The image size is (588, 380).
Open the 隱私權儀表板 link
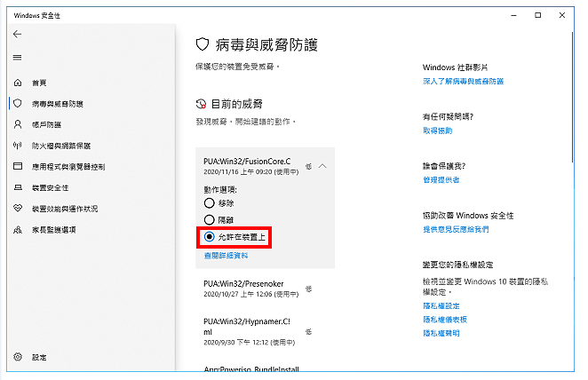(445, 320)
